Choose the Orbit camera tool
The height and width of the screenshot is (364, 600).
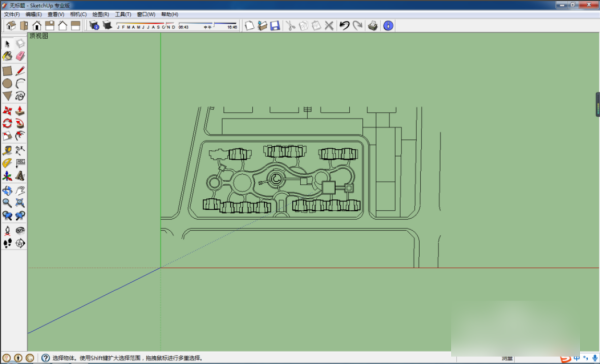pos(7,190)
